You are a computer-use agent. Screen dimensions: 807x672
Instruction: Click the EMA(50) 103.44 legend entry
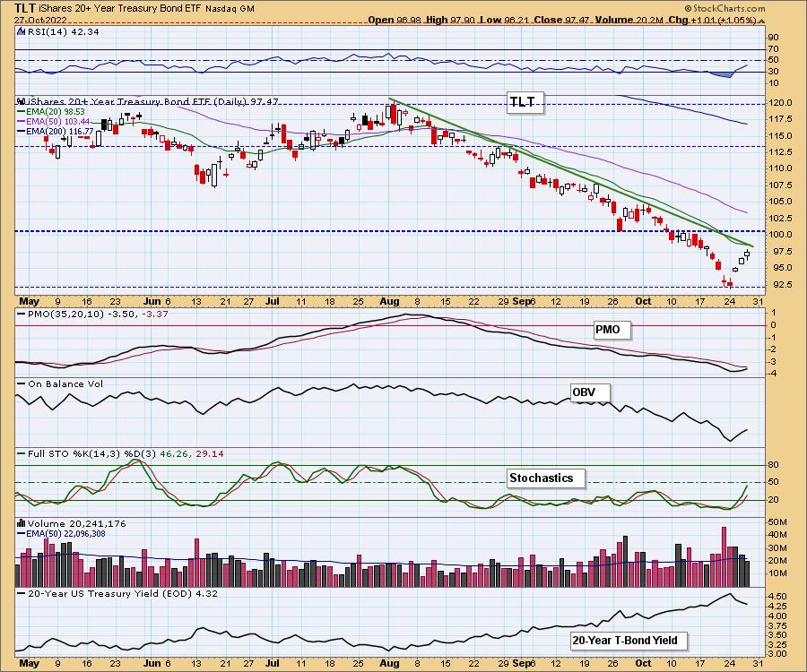[x=57, y=121]
